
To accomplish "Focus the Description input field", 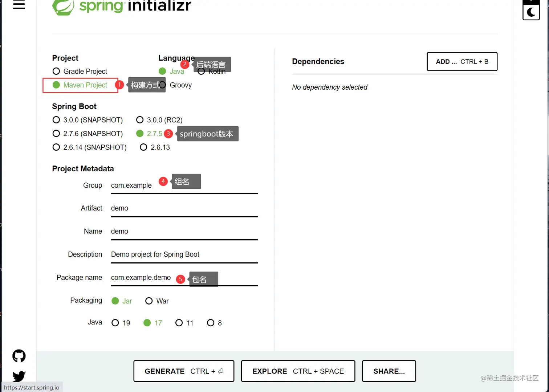I will point(184,254).
